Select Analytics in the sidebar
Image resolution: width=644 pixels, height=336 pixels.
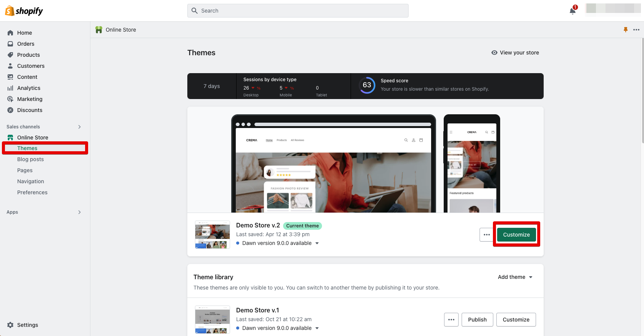point(29,88)
